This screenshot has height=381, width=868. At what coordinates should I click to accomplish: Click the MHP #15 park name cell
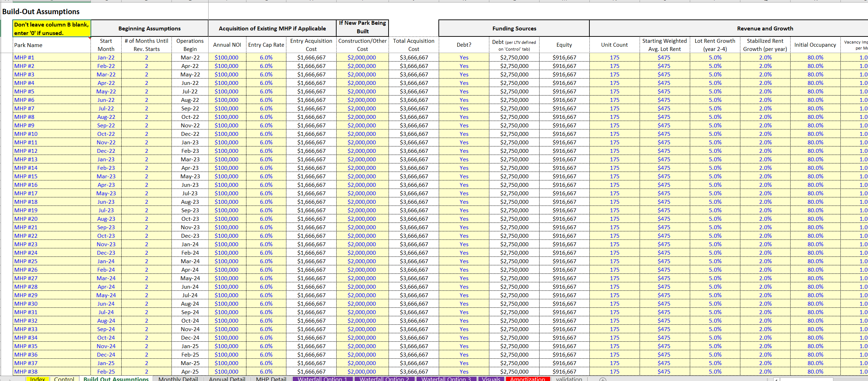click(52, 176)
